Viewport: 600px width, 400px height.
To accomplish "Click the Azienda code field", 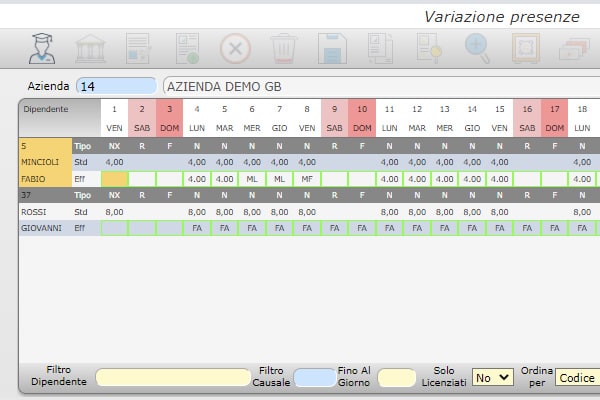I will tap(116, 86).
